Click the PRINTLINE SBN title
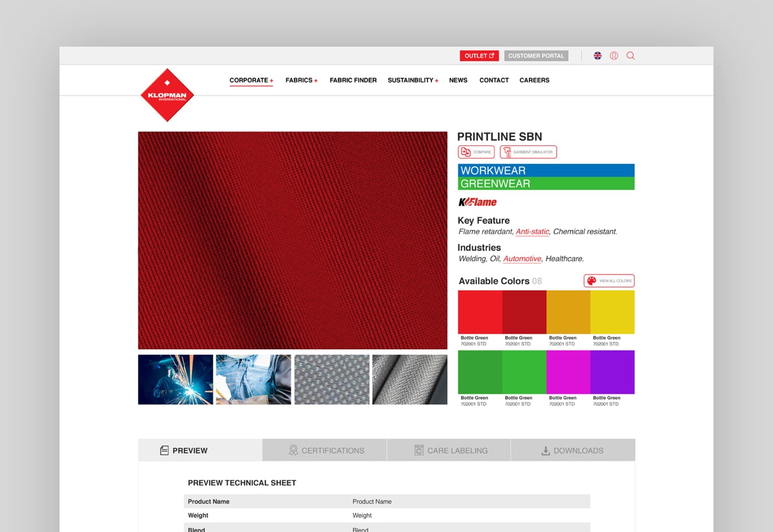This screenshot has height=532, width=773. tap(500, 136)
